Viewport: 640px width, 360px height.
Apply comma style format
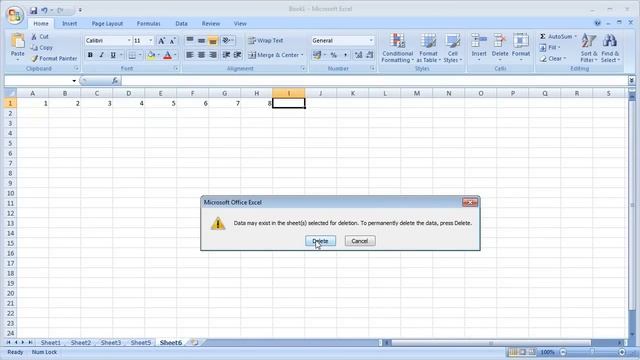(345, 55)
